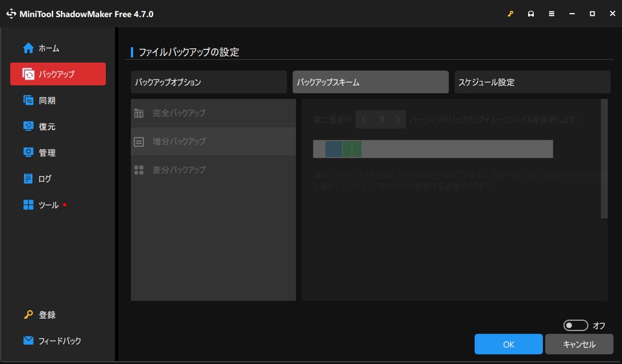
Task: Open the headset support icon
Action: point(531,14)
